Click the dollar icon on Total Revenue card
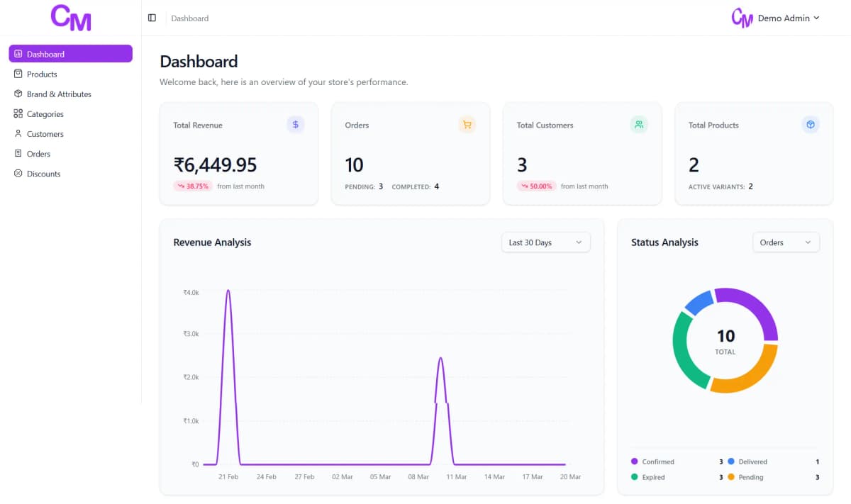This screenshot has height=504, width=851. click(295, 124)
